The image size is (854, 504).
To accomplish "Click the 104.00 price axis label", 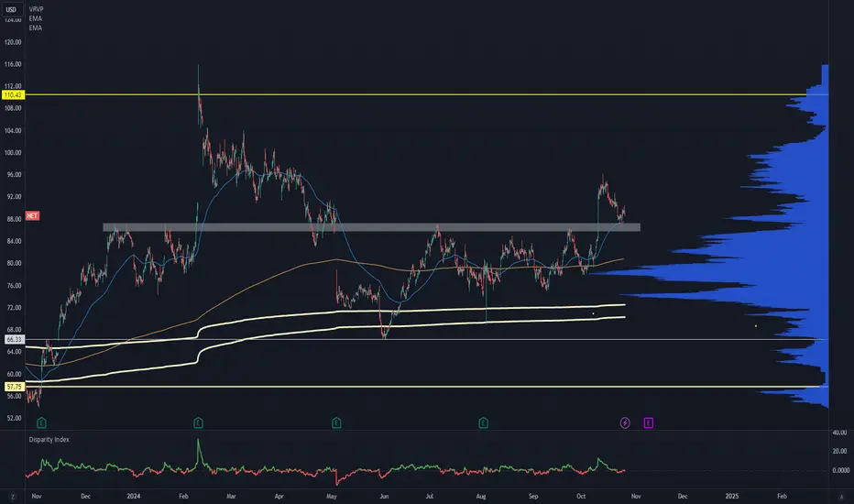I will 13,131.
